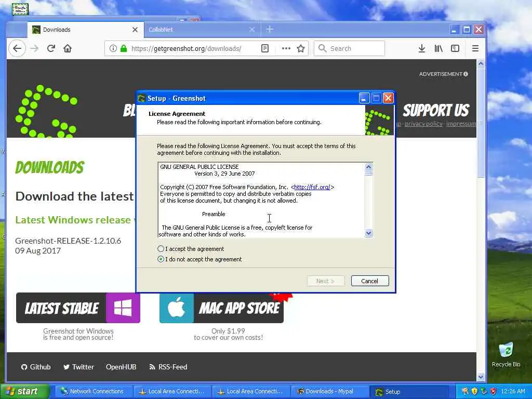Open a new browser tab
Image resolution: width=532 pixels, height=399 pixels.
point(270,30)
